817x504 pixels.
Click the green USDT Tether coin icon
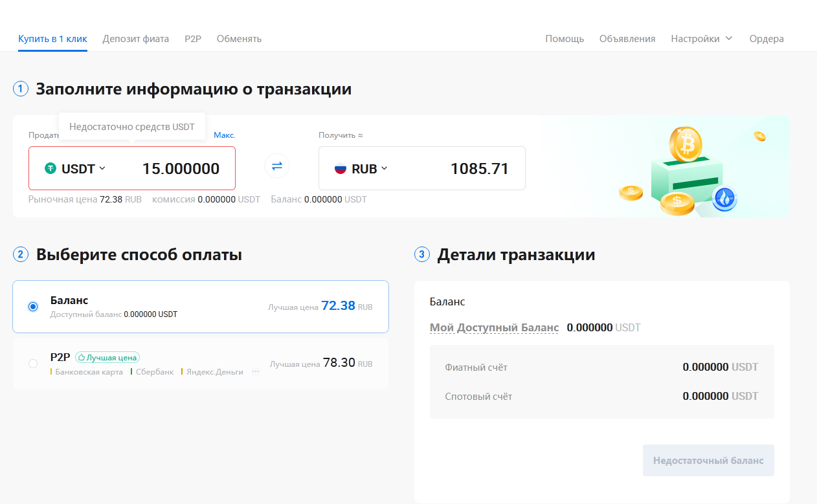(x=50, y=169)
